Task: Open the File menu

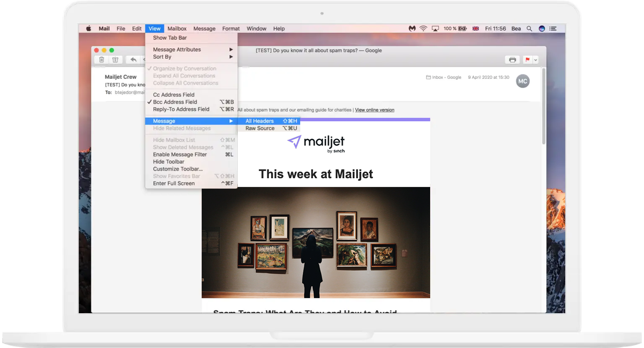Action: click(121, 29)
